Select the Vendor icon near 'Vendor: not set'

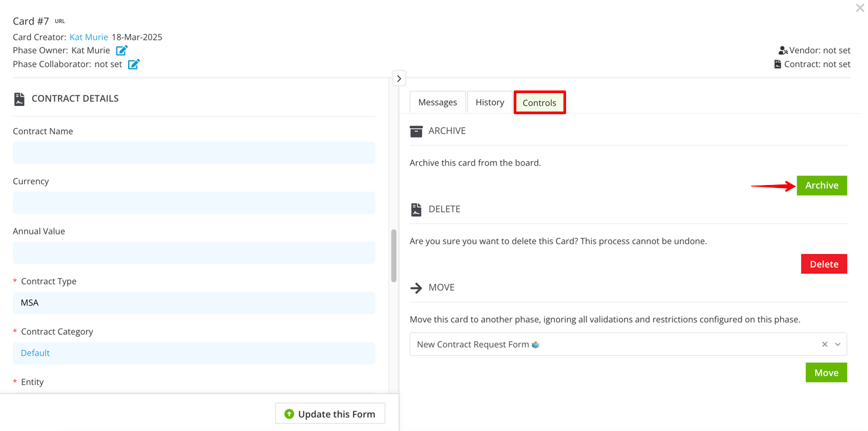point(783,50)
